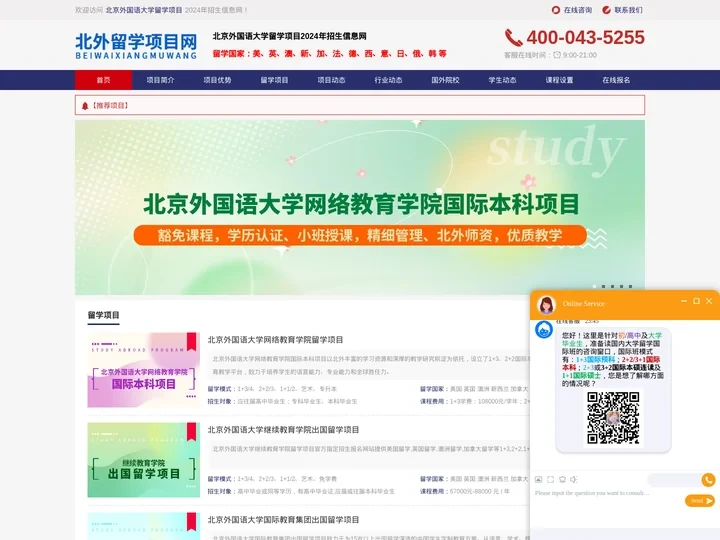The width and height of the screenshot is (720, 540).
Task: Open the 国外院校 navigation item
Action: click(x=445, y=80)
